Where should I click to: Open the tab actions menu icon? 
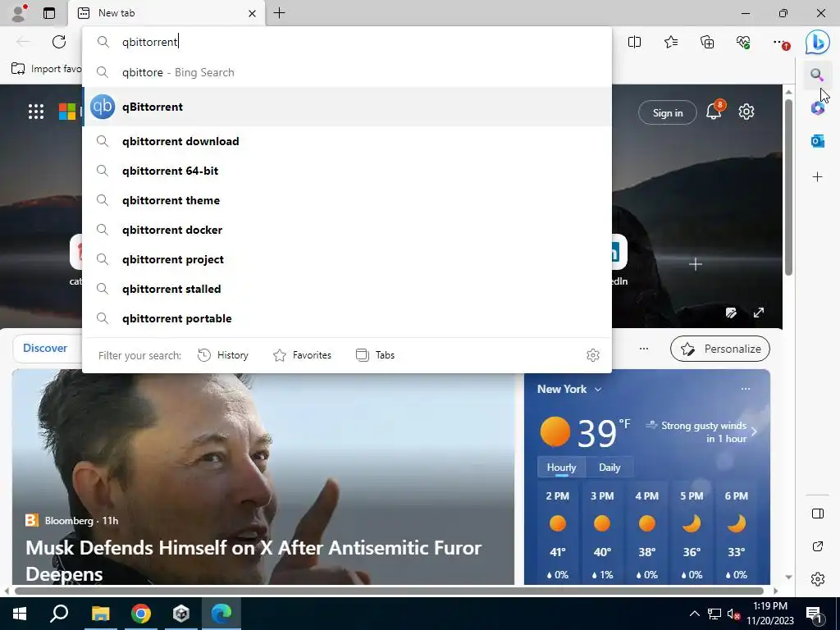(x=49, y=13)
